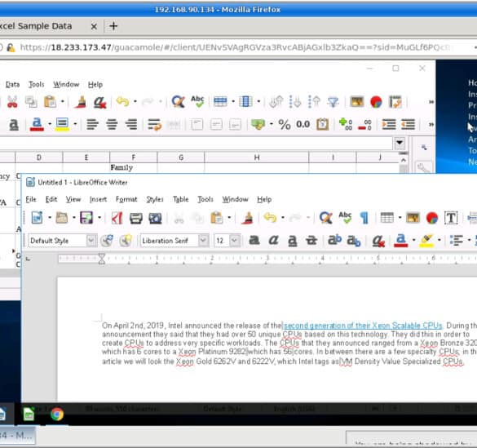The height and width of the screenshot is (448, 477).
Task: Insert table via Writer toolbar
Action: (387, 218)
